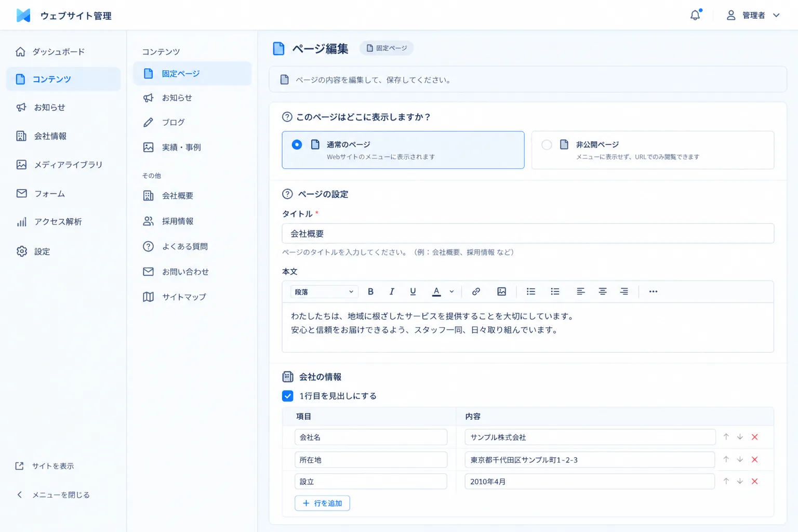Open よくある質問 page from the list
798x532 pixels.
[x=192, y=247]
